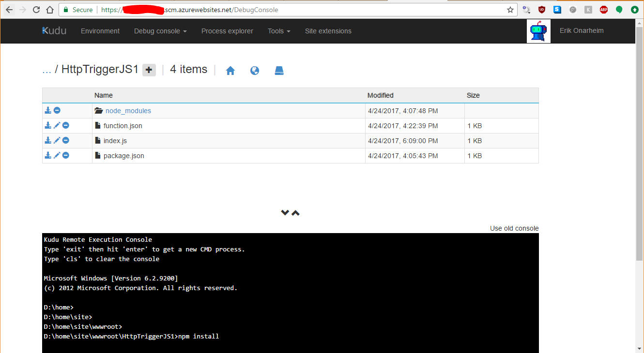Download index.js file

click(48, 141)
